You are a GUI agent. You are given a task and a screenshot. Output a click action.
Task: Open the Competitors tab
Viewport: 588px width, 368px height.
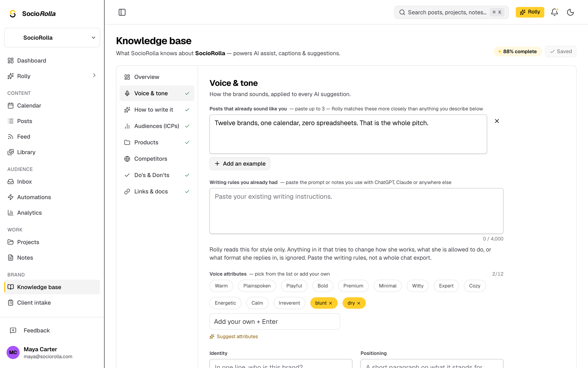157,159
